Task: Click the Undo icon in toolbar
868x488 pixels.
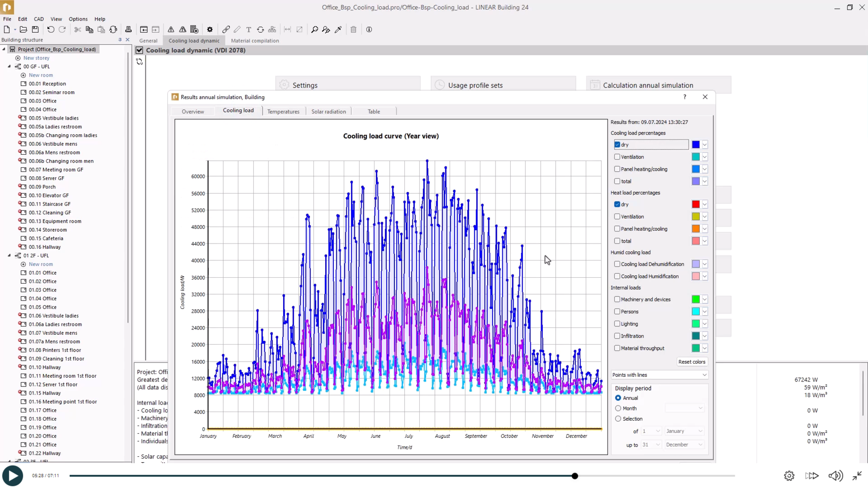Action: tap(51, 30)
